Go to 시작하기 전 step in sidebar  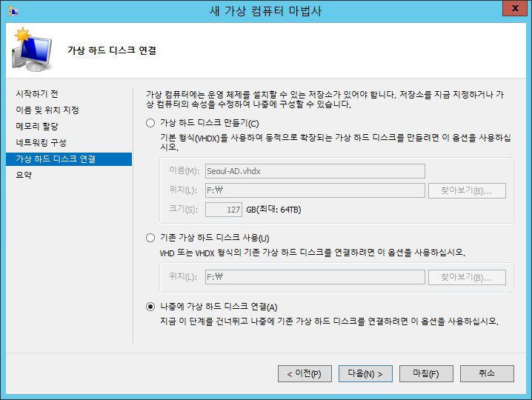(x=37, y=93)
